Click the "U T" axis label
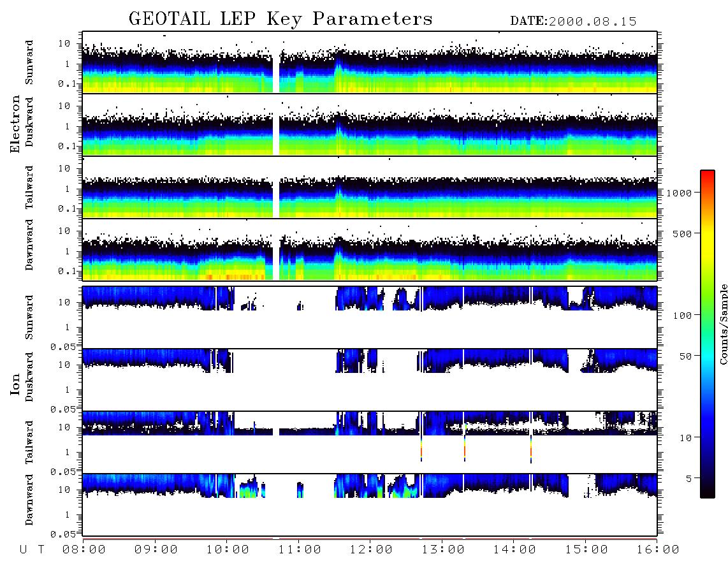This screenshot has width=728, height=561. click(x=32, y=550)
